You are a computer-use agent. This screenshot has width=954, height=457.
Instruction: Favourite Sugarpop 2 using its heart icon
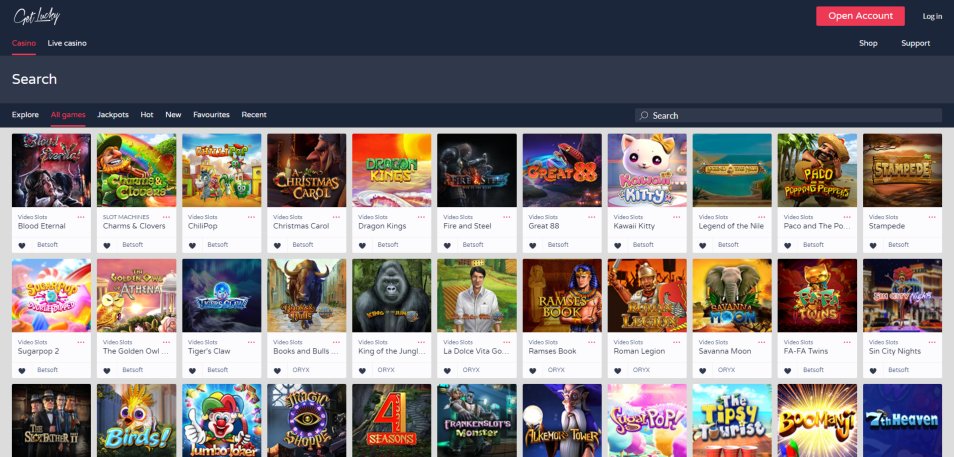pyautogui.click(x=22, y=371)
